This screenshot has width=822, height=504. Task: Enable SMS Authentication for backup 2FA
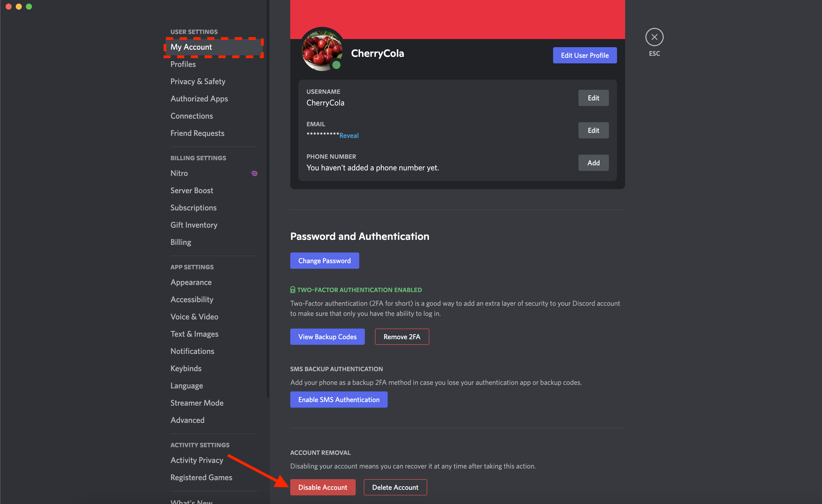pyautogui.click(x=339, y=400)
